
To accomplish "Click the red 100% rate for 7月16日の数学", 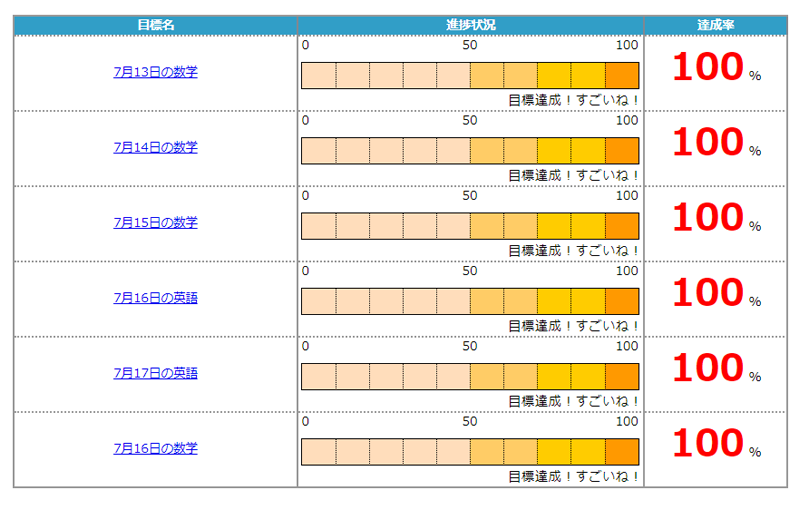I will coord(709,443).
